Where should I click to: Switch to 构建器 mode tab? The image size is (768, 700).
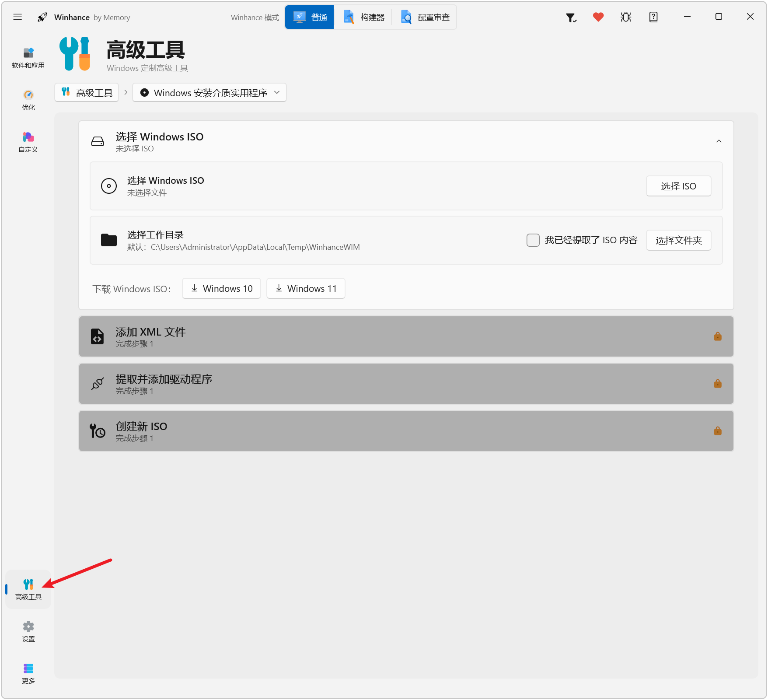[363, 17]
